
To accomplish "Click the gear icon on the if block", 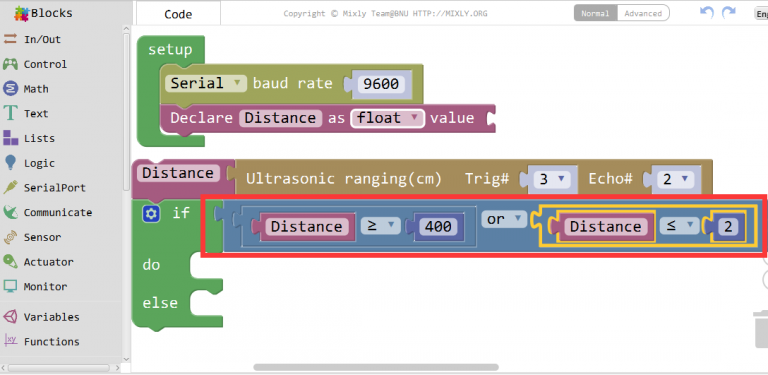I will click(151, 213).
